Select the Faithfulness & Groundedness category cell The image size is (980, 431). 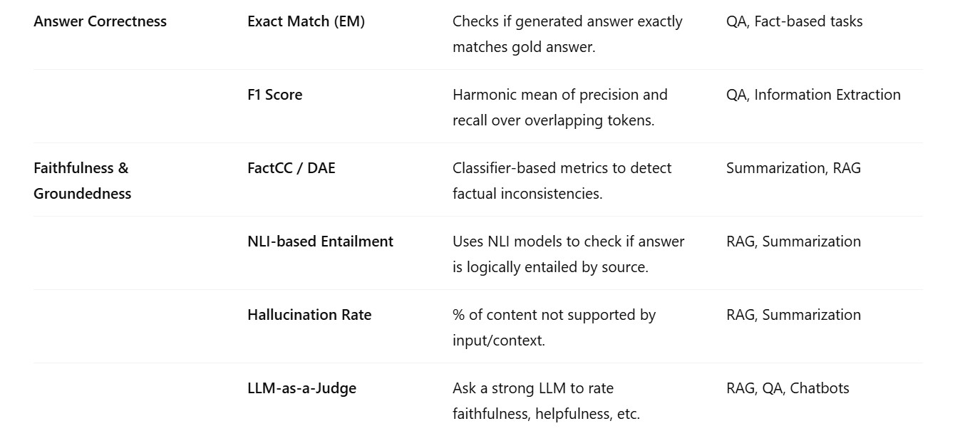(x=82, y=181)
